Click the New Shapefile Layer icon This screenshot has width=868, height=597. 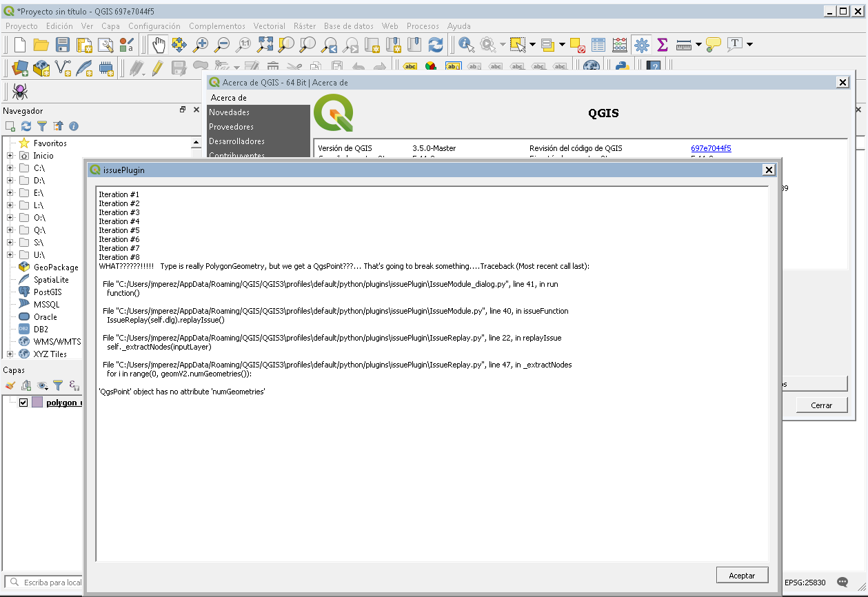pos(63,68)
